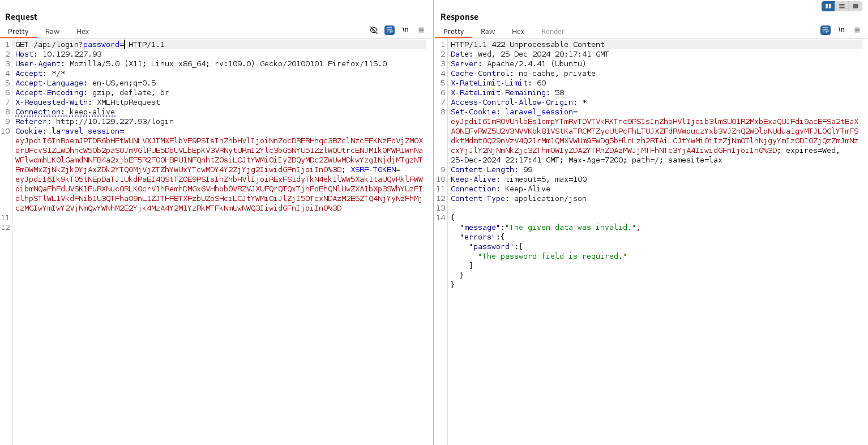The height and width of the screenshot is (445, 868).
Task: Click the X-Requested-With header line
Action: [88, 102]
